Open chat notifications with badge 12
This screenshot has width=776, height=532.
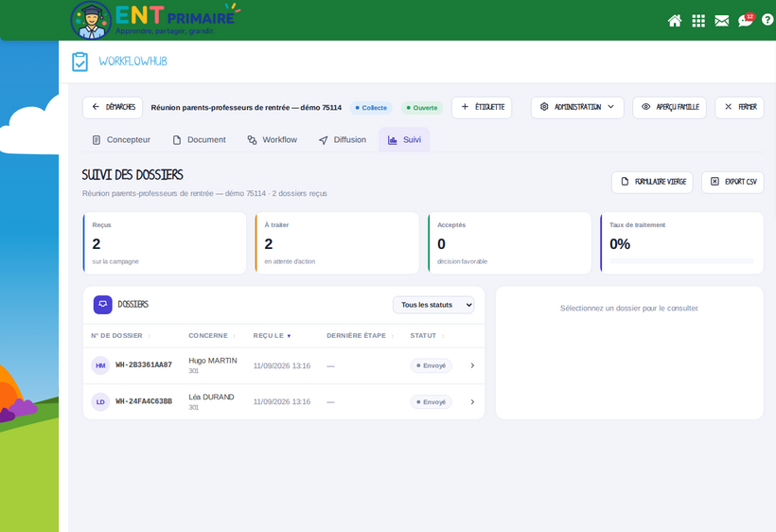[x=746, y=20]
